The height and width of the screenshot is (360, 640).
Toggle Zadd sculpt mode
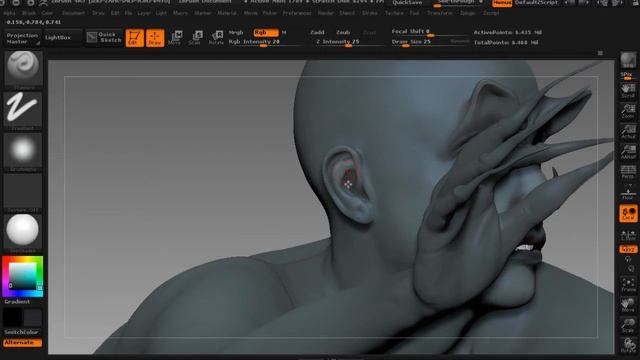point(317,32)
